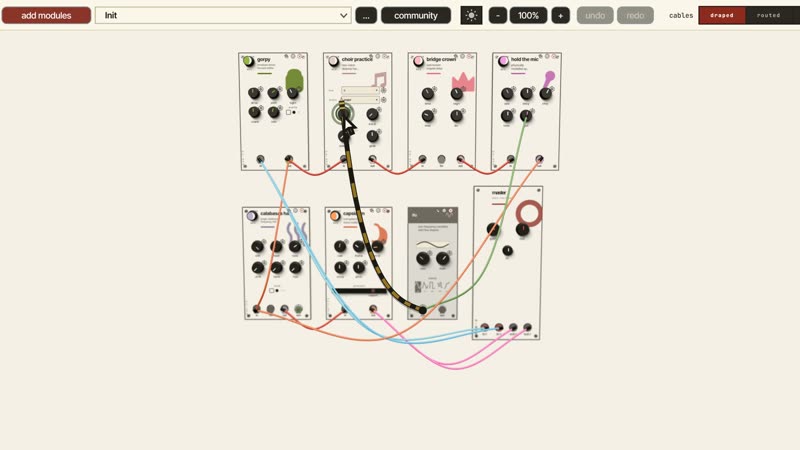Check the small square box on gorpy
The height and width of the screenshot is (450, 800).
[x=288, y=112]
